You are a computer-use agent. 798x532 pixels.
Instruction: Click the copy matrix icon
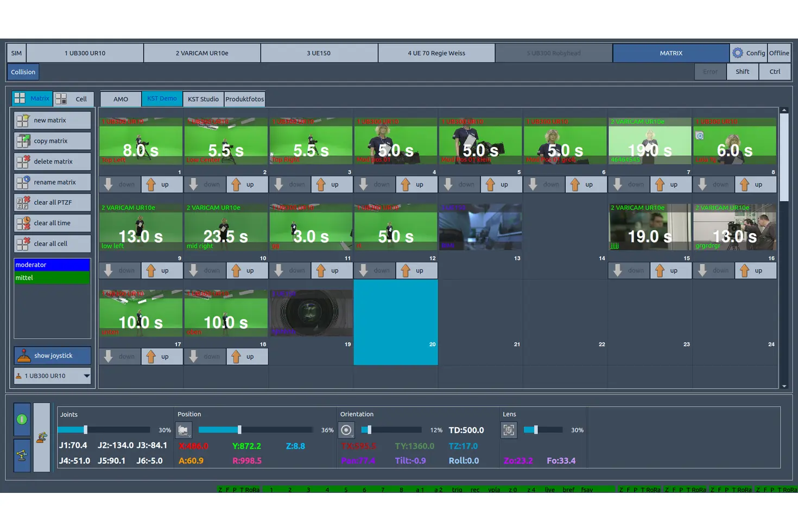point(23,141)
